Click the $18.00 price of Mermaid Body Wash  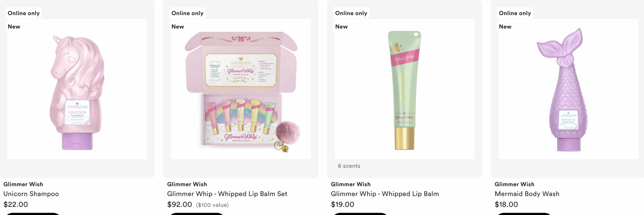coord(506,204)
